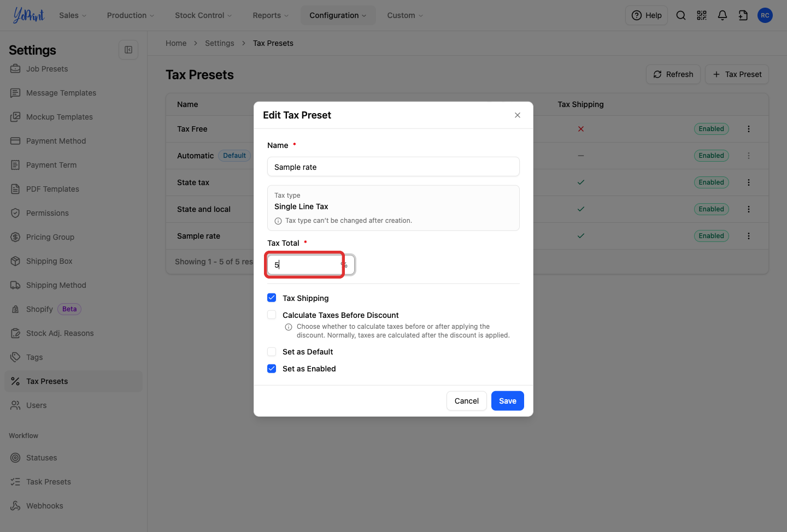The image size is (787, 532).
Task: Click the Help button
Action: point(647,15)
